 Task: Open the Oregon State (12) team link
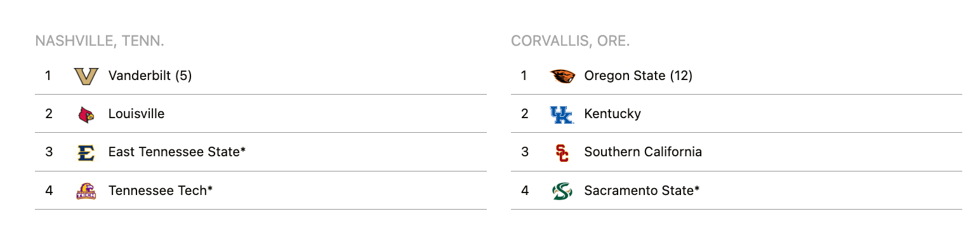click(x=638, y=76)
